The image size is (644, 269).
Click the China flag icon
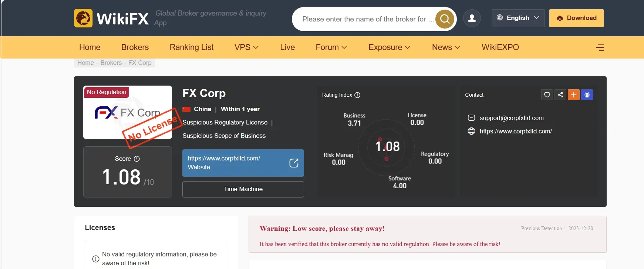[x=186, y=109]
